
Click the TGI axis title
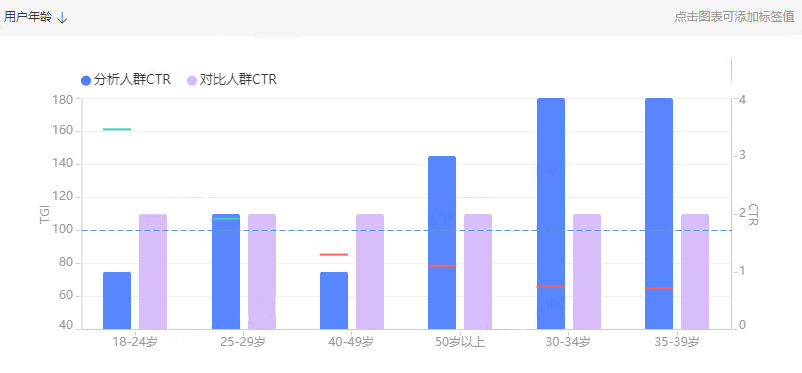click(45, 214)
